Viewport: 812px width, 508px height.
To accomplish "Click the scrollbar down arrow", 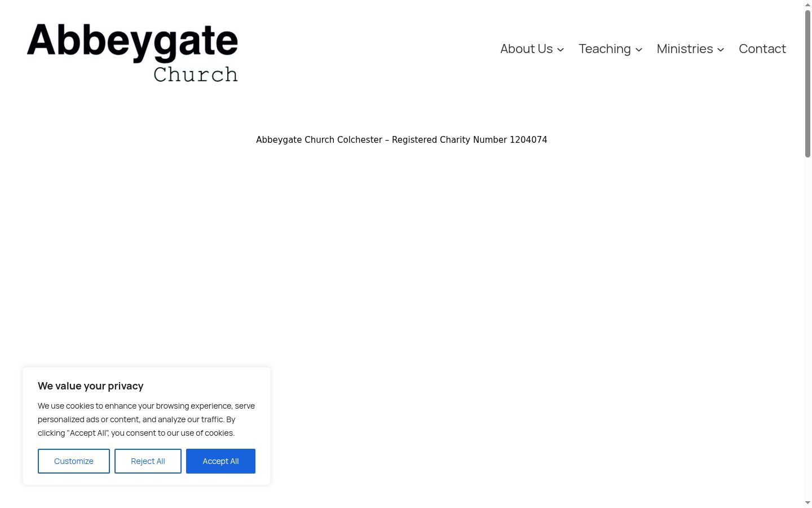I will [807, 503].
